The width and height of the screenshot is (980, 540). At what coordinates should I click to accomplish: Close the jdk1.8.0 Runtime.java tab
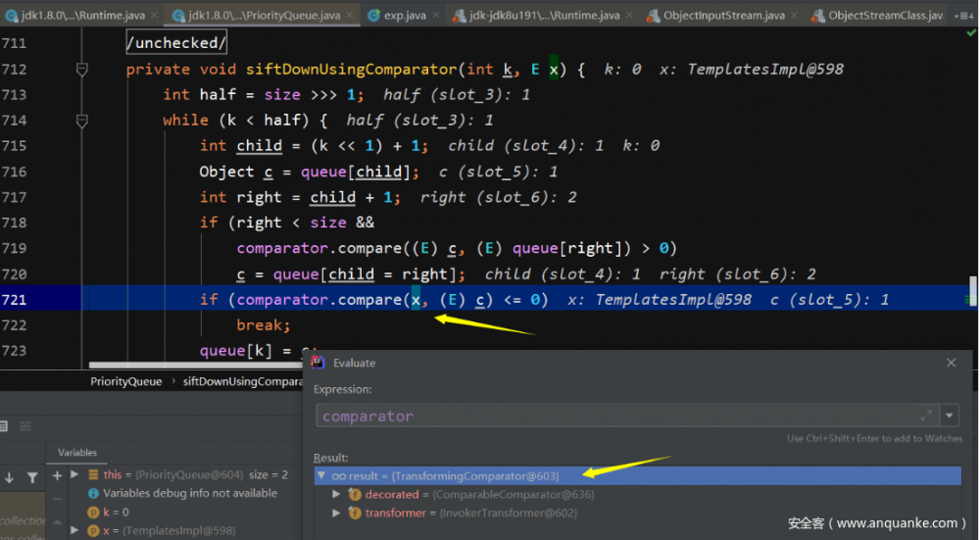(x=155, y=15)
